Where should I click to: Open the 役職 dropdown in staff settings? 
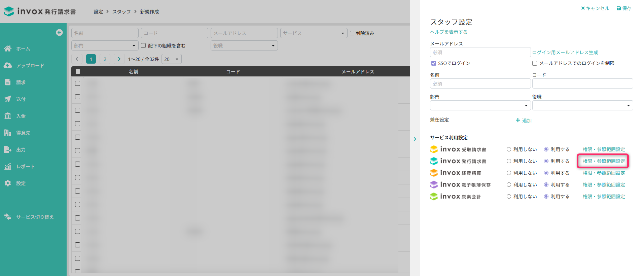(583, 105)
